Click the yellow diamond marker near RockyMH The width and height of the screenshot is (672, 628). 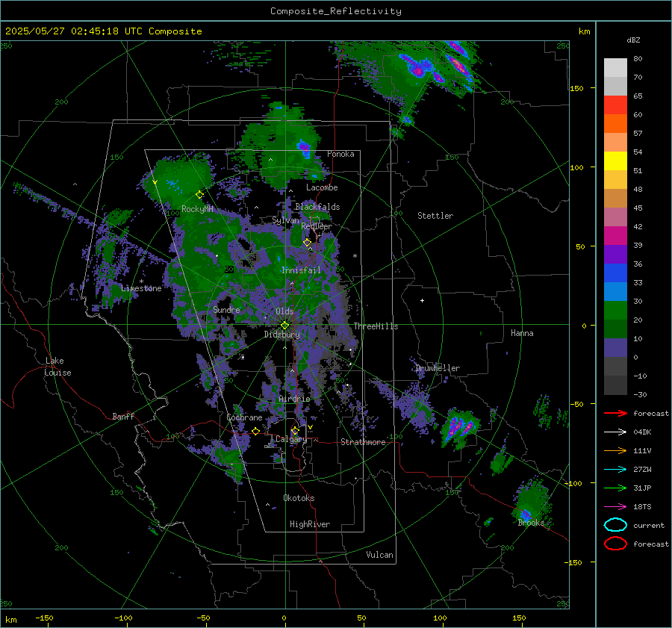[199, 195]
